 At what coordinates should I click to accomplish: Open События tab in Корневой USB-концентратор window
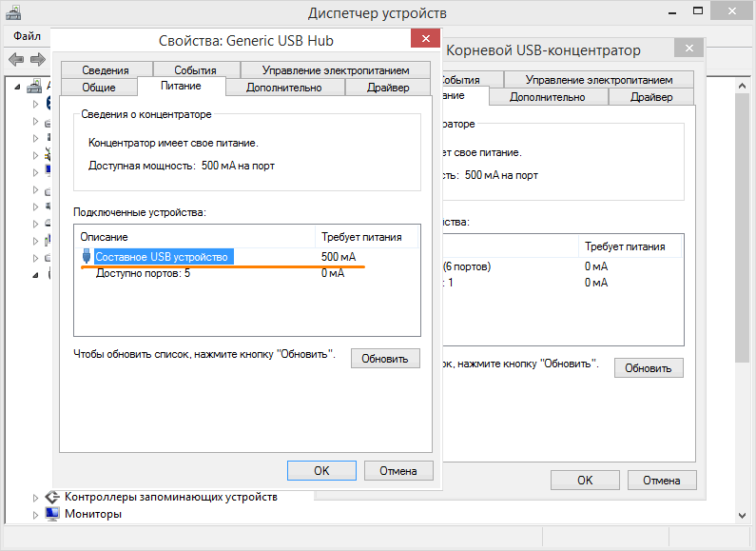coord(473,80)
